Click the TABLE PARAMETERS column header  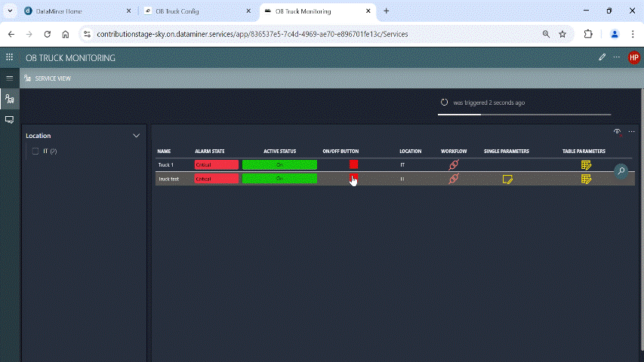584,151
